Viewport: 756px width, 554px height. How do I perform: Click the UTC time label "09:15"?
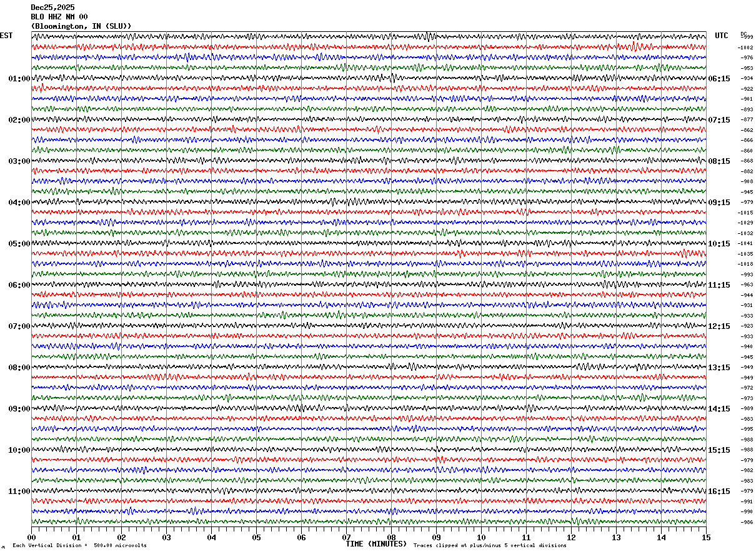[x=719, y=203]
